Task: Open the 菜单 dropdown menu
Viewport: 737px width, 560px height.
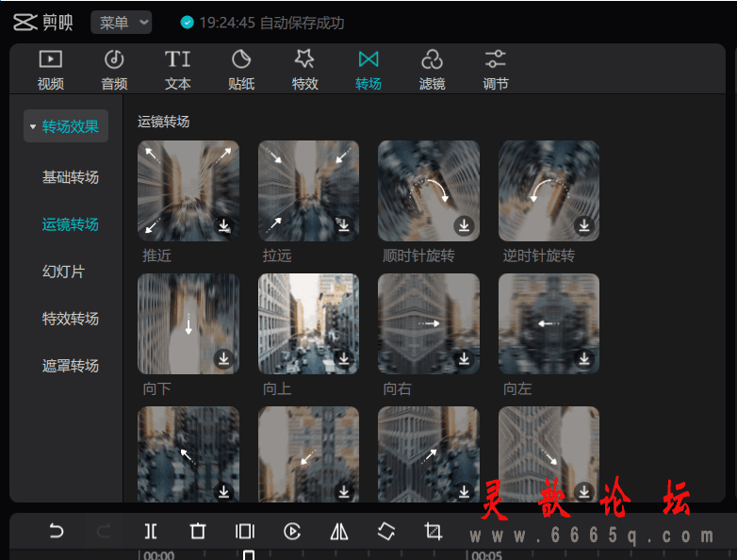Action: (122, 22)
